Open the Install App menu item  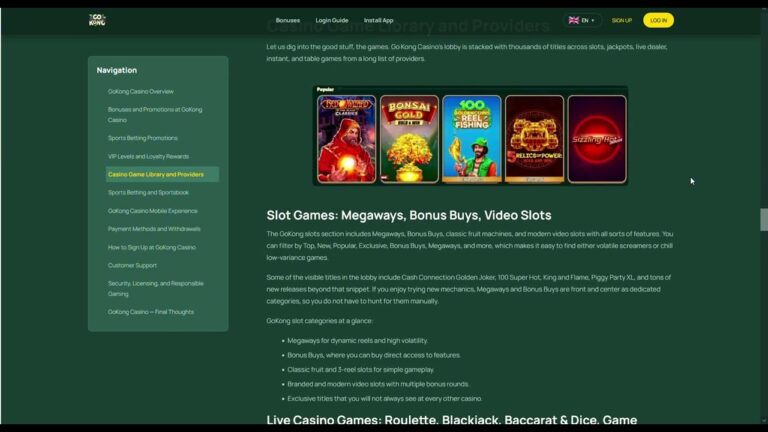pos(378,21)
